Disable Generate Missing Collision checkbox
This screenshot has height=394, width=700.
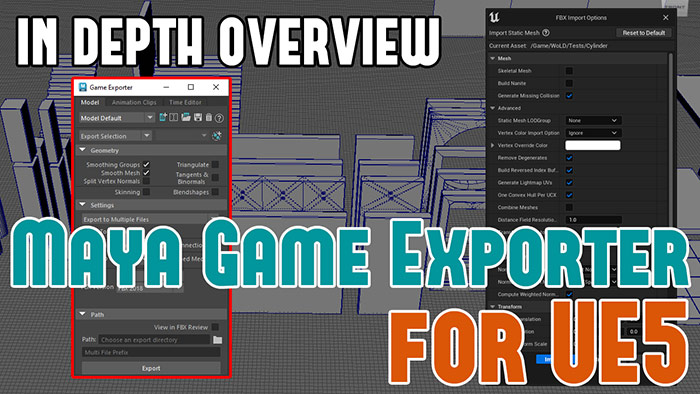[569, 95]
